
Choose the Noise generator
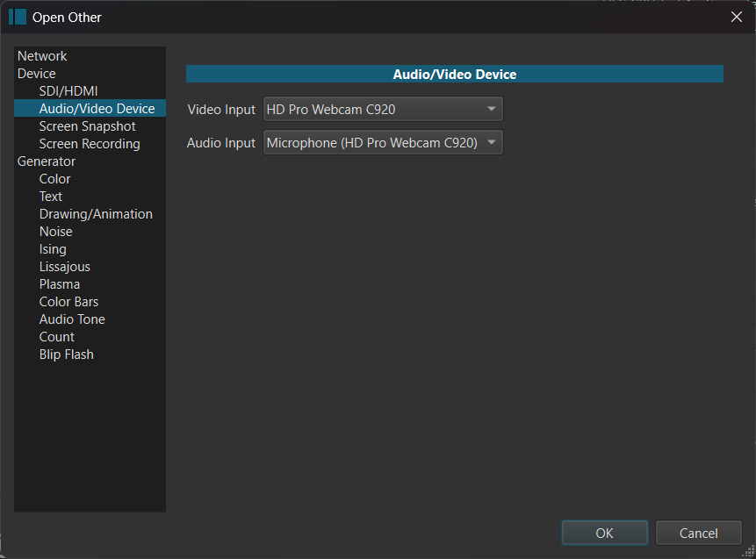(55, 232)
